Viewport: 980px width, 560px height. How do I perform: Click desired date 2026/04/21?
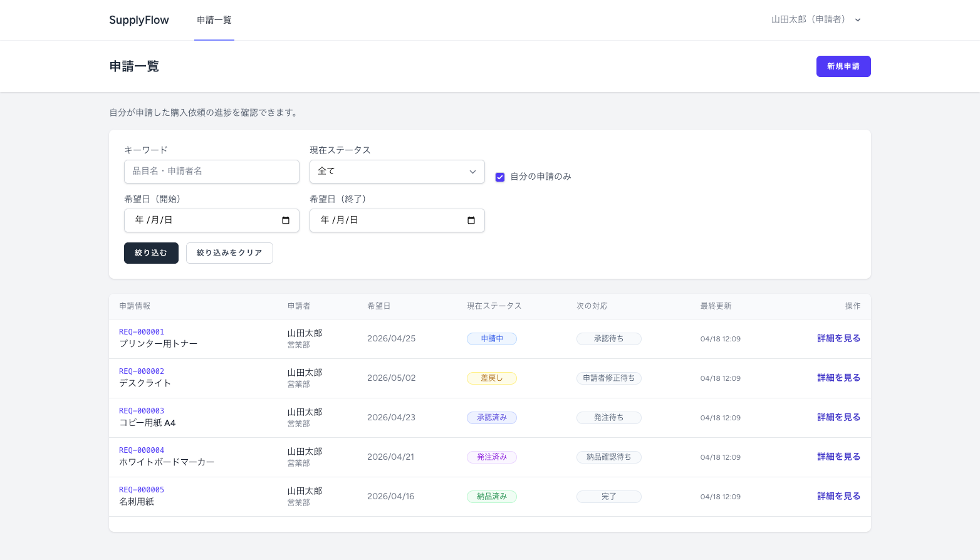click(391, 457)
